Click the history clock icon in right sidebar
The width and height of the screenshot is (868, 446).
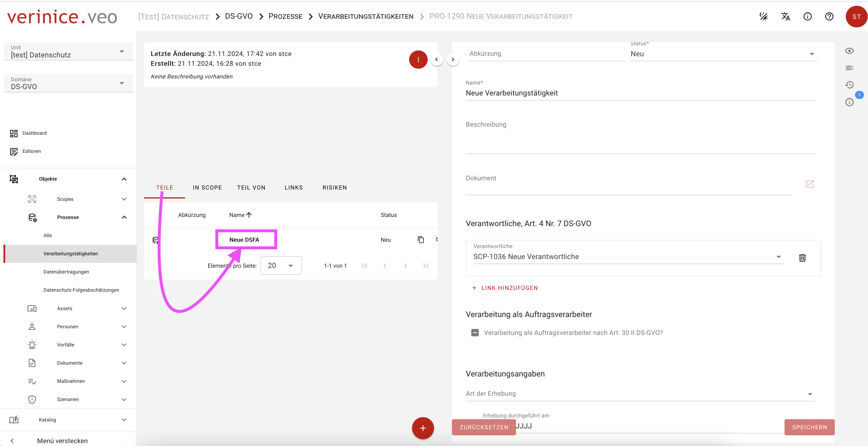click(849, 85)
